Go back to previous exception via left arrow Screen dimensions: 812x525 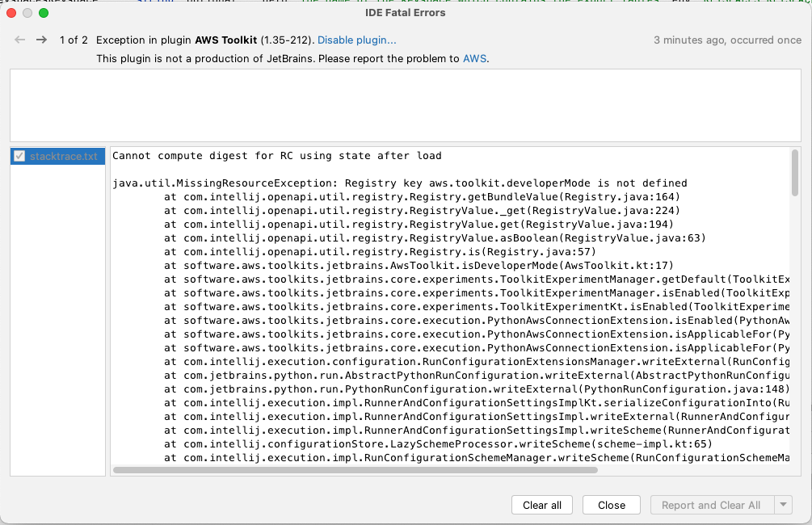(x=19, y=40)
